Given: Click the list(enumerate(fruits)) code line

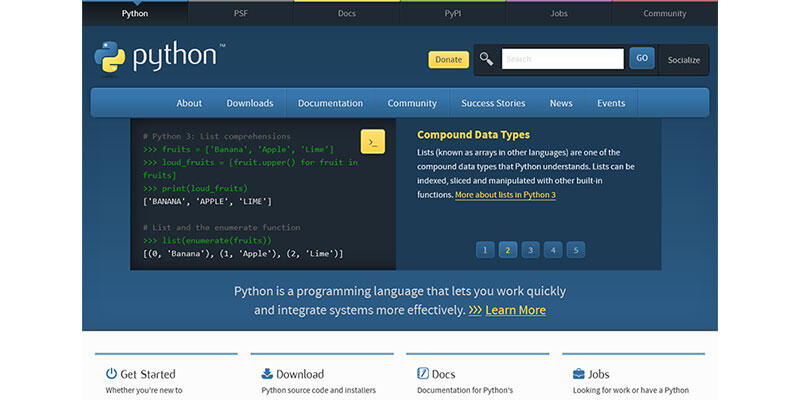Looking at the screenshot, I should [207, 240].
